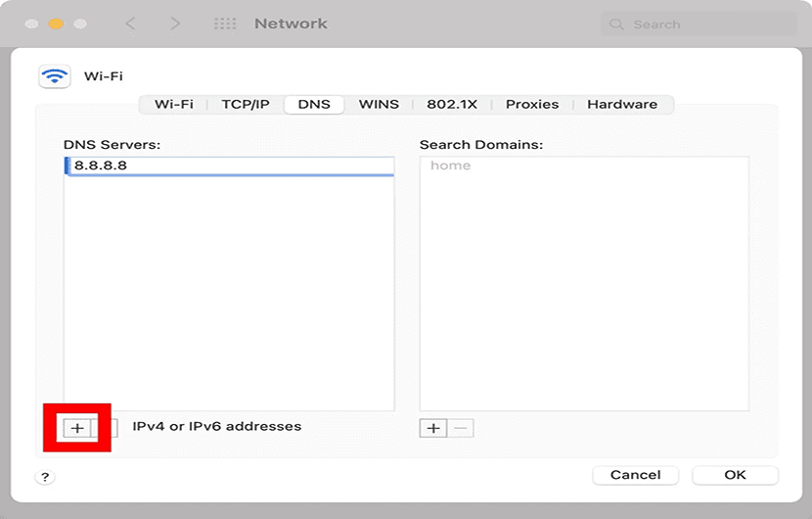Image resolution: width=812 pixels, height=519 pixels.
Task: Open help with the question mark button
Action: click(x=45, y=477)
